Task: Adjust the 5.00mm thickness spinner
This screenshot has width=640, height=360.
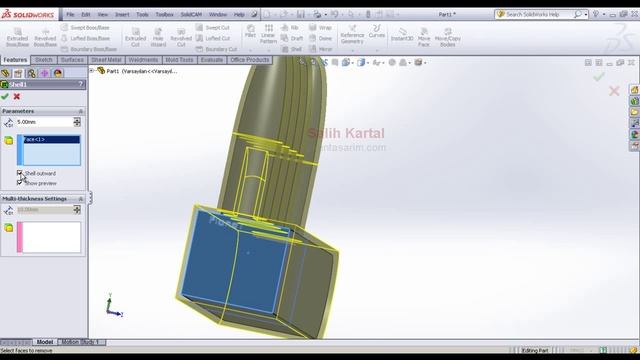Action: 77,122
